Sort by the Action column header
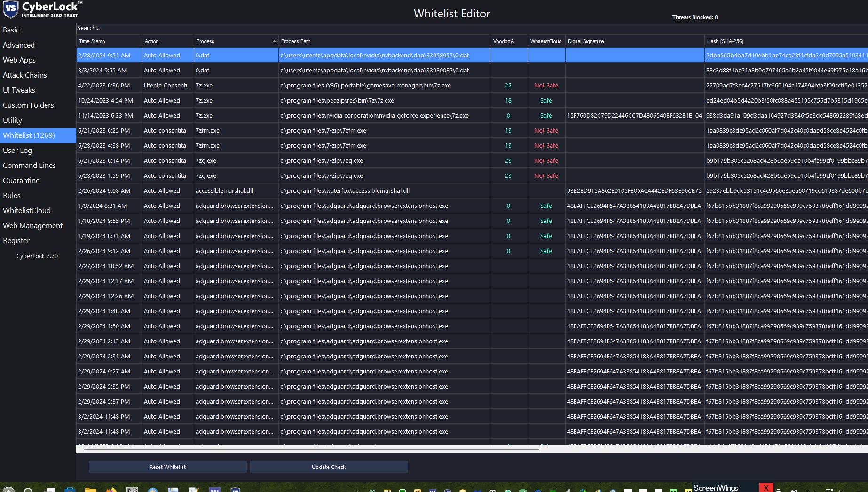This screenshot has height=492, width=868. click(x=168, y=41)
